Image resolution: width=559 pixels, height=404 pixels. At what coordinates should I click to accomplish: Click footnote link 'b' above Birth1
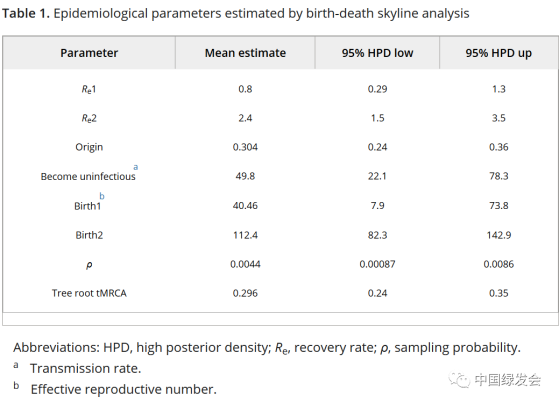click(x=102, y=196)
